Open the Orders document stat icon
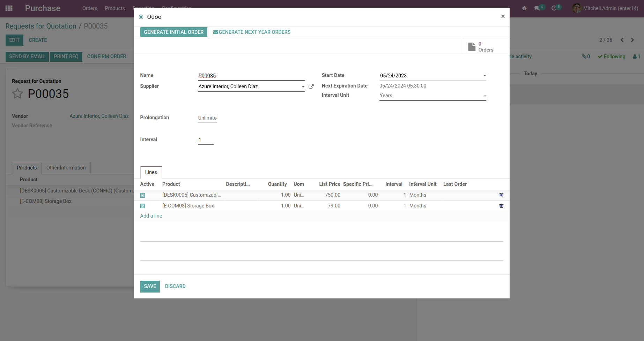The height and width of the screenshot is (341, 644). (472, 47)
